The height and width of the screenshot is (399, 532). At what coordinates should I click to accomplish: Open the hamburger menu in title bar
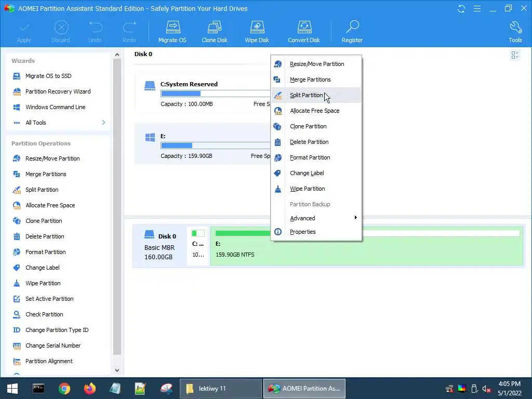click(477, 8)
